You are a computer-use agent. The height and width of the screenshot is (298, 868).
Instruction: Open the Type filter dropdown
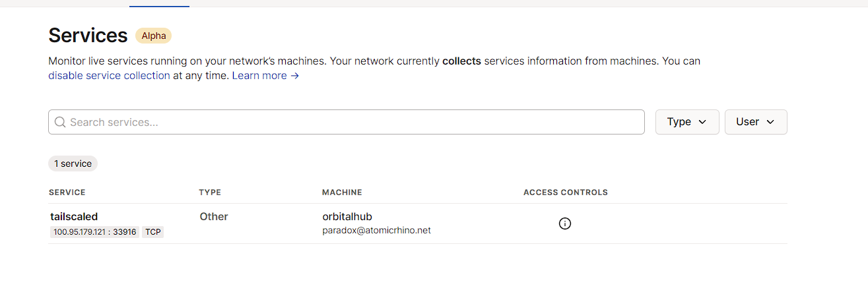click(687, 122)
